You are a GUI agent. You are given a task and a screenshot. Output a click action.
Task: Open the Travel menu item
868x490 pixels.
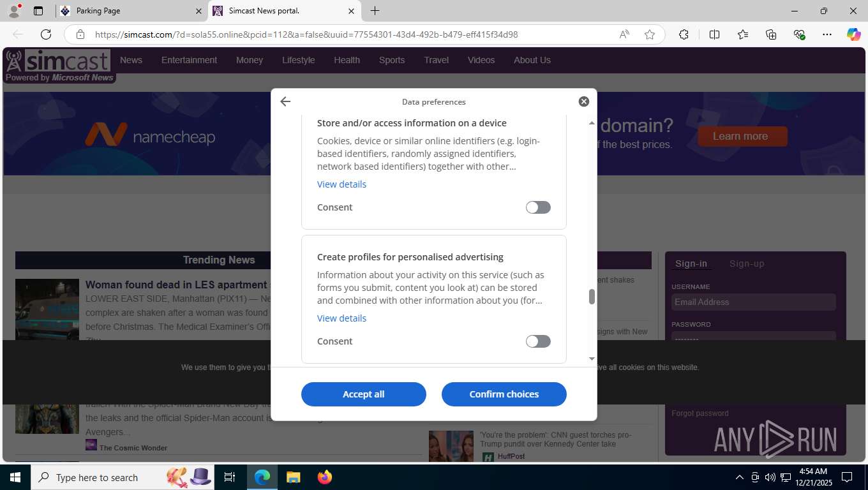click(x=436, y=60)
